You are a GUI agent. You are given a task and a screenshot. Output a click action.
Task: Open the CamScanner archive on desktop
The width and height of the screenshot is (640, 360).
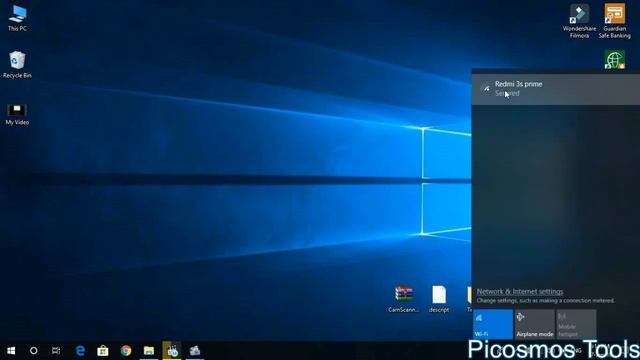pos(404,299)
